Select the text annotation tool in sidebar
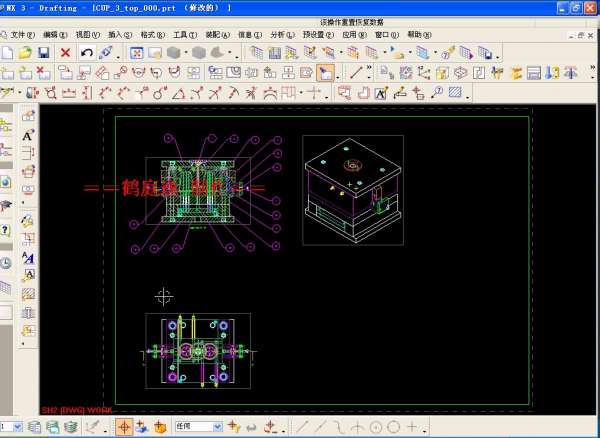600x438 pixels. (x=28, y=135)
